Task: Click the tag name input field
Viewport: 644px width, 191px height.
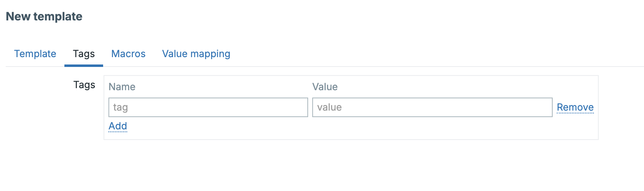Action: [x=208, y=107]
